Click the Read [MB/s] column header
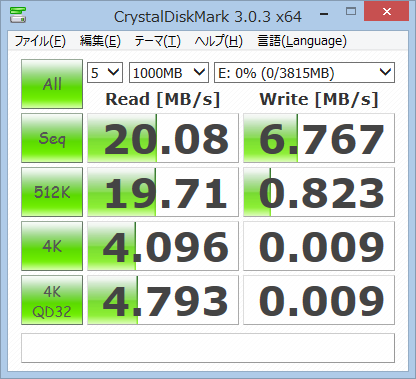Image resolution: width=416 pixels, height=379 pixels. [163, 99]
